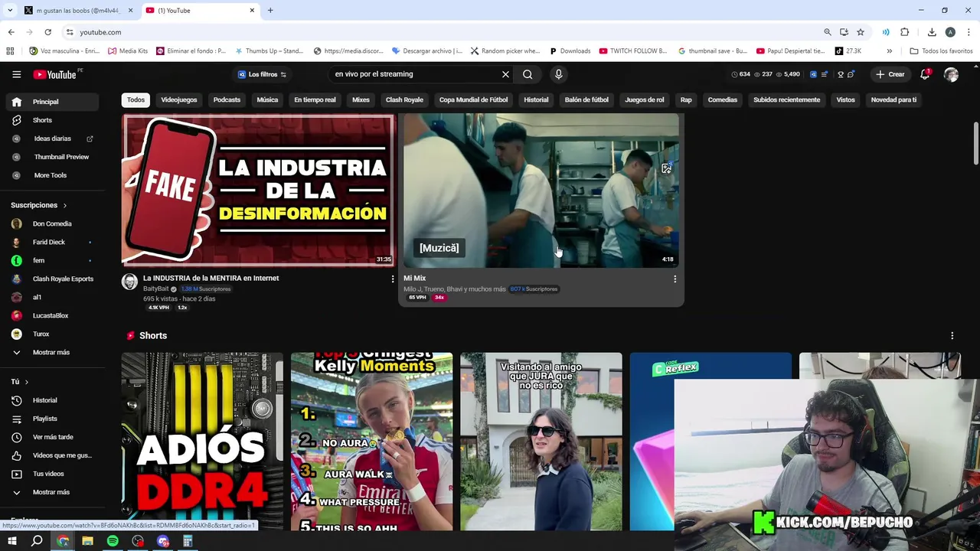The width and height of the screenshot is (980, 551).
Task: Open Historial in the sidebar
Action: 52,400
